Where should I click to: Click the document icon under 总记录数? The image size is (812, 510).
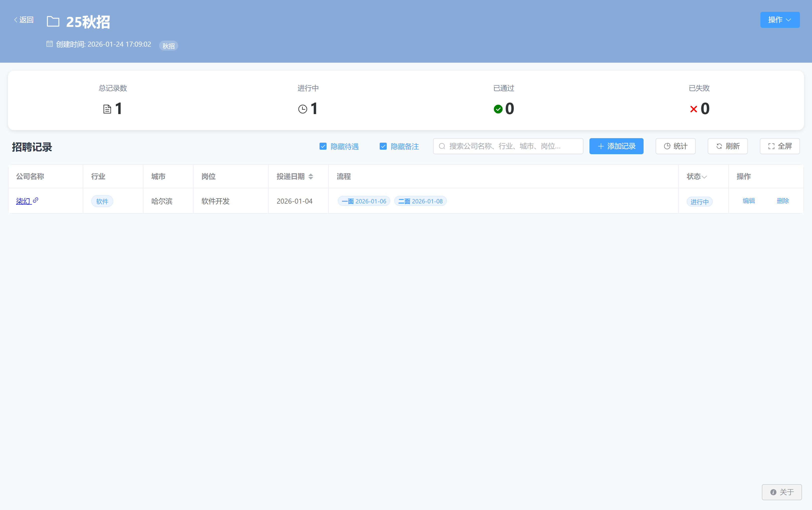tap(107, 109)
